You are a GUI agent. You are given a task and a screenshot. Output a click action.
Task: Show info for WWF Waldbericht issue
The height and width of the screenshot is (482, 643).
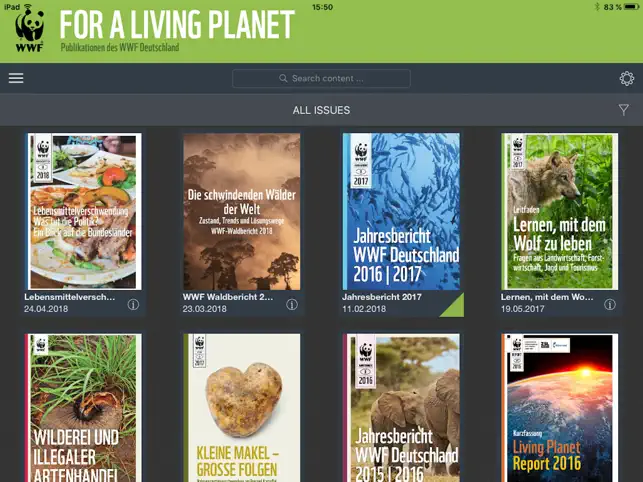(x=292, y=304)
